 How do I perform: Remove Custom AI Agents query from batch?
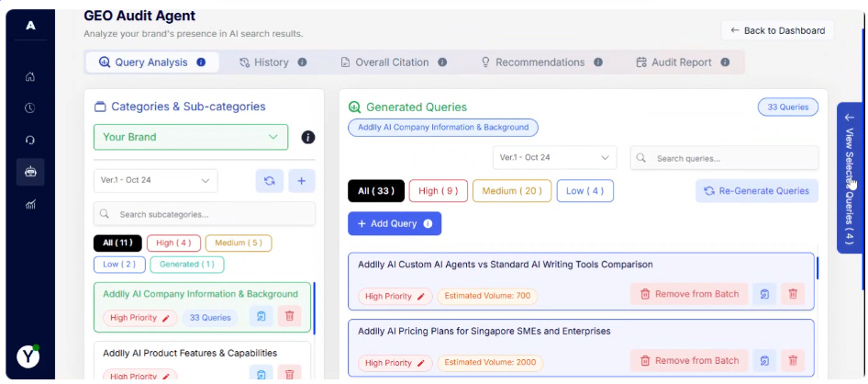click(689, 294)
